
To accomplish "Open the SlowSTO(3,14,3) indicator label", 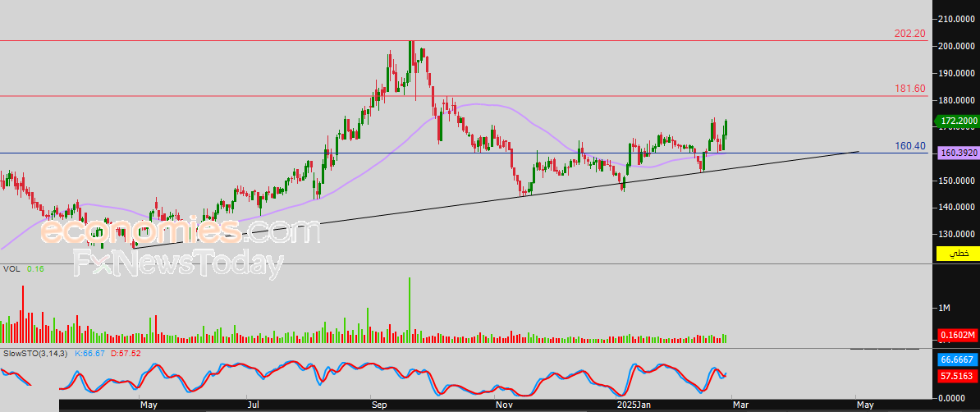I will tap(35, 354).
